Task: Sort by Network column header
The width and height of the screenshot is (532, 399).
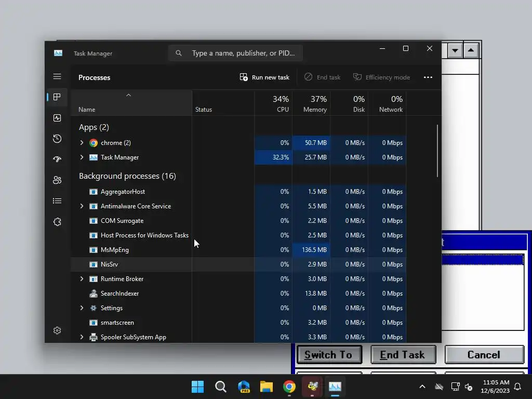Action: click(x=387, y=103)
